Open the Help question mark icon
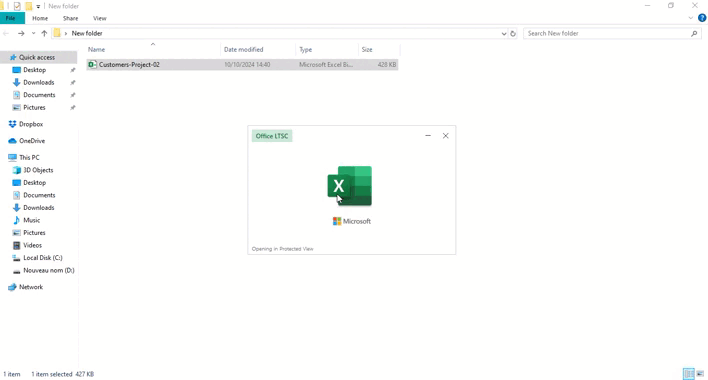The height and width of the screenshot is (380, 708). pos(702,18)
